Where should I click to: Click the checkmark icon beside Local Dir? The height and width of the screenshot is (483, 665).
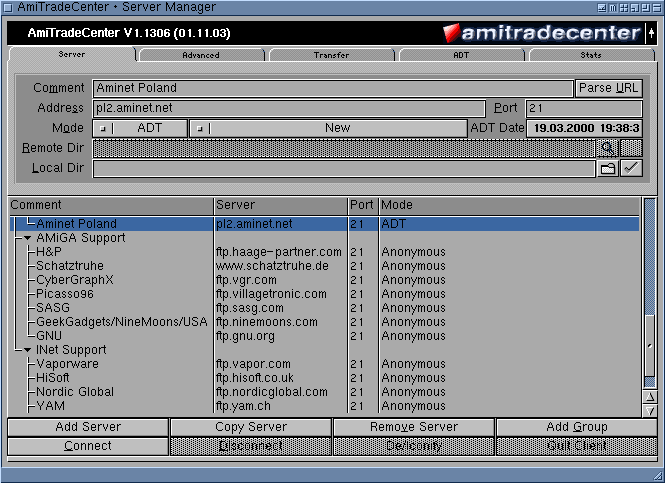[x=631, y=168]
